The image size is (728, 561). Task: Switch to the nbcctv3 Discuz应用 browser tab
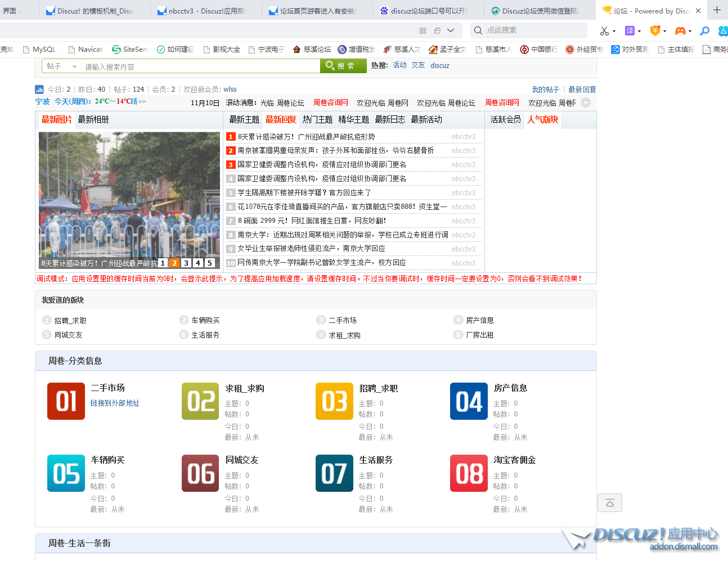click(x=205, y=11)
